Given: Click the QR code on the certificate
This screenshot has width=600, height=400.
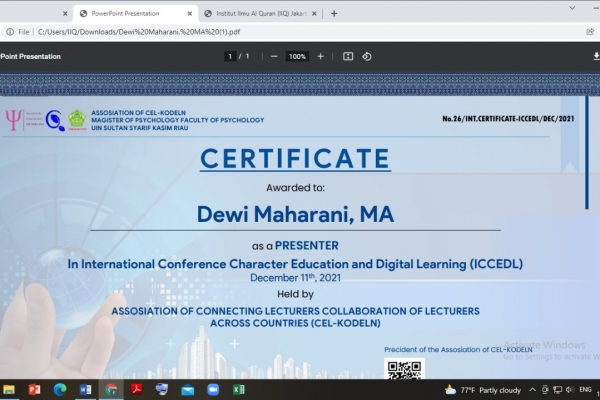Looking at the screenshot, I should (404, 369).
